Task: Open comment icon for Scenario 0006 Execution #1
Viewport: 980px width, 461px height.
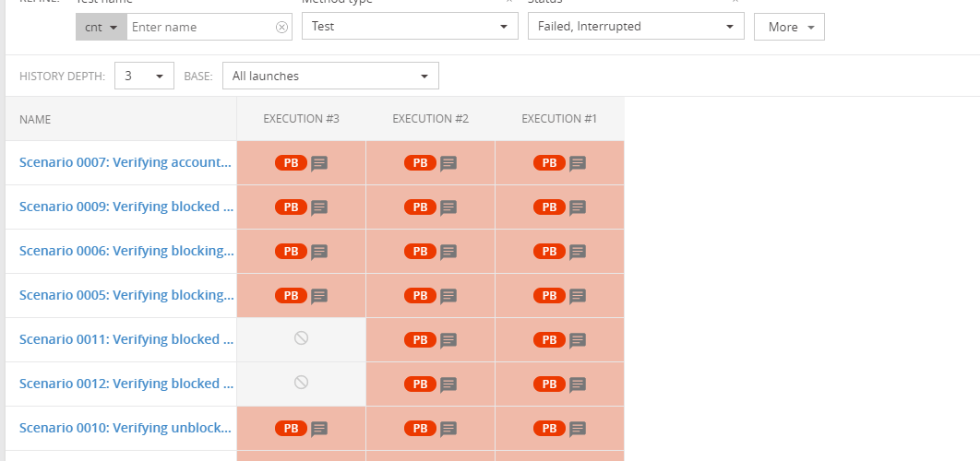Action: (578, 253)
